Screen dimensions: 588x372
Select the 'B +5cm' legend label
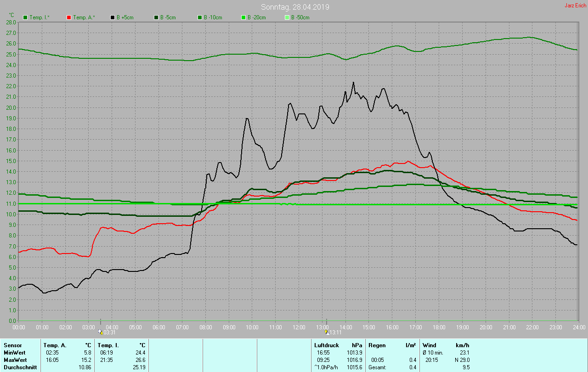[x=125, y=17]
